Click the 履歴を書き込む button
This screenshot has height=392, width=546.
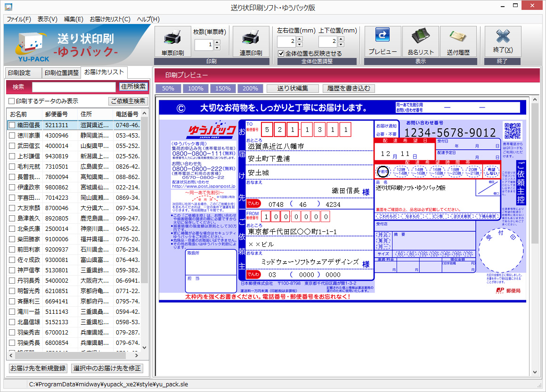pyautogui.click(x=349, y=89)
